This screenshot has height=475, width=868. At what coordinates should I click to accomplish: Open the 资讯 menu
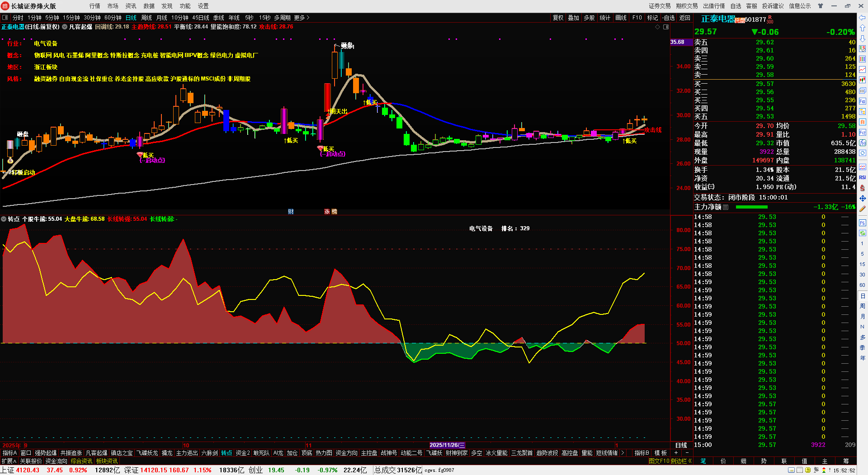(x=131, y=6)
